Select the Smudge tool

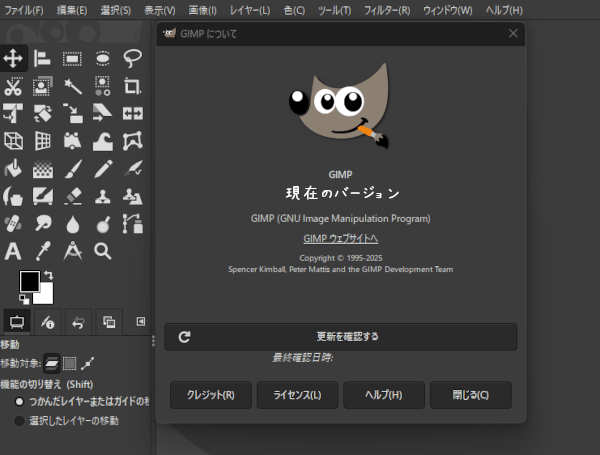[x=42, y=223]
